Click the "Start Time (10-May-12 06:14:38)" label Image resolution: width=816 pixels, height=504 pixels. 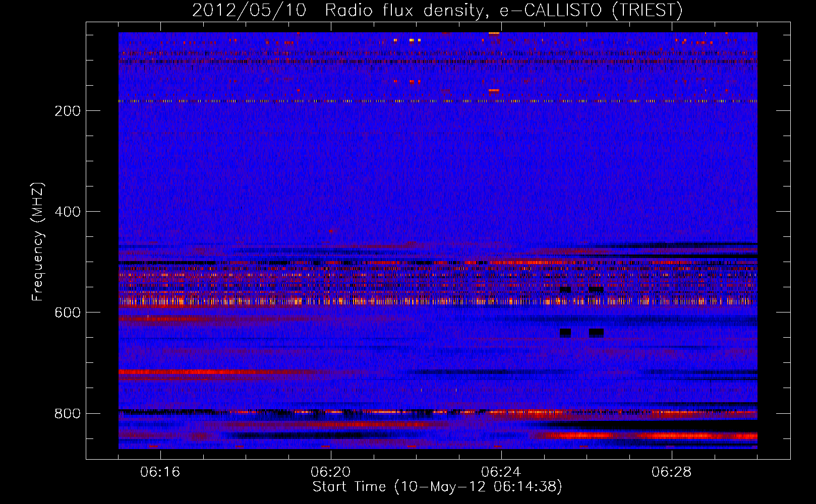(437, 487)
